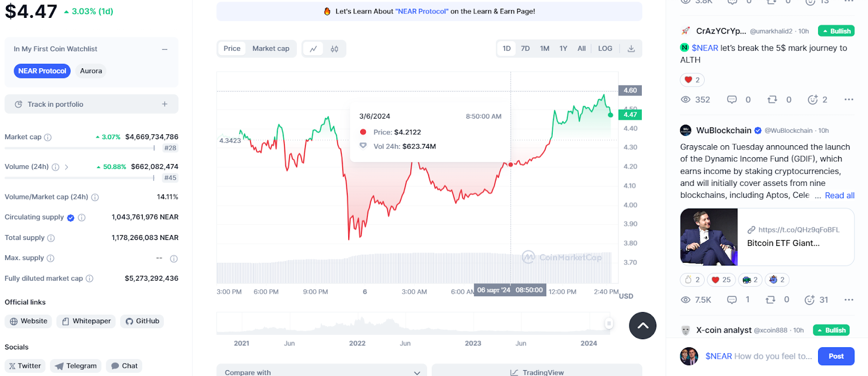
Task: Click the verified circulating supply badge
Action: point(71,217)
